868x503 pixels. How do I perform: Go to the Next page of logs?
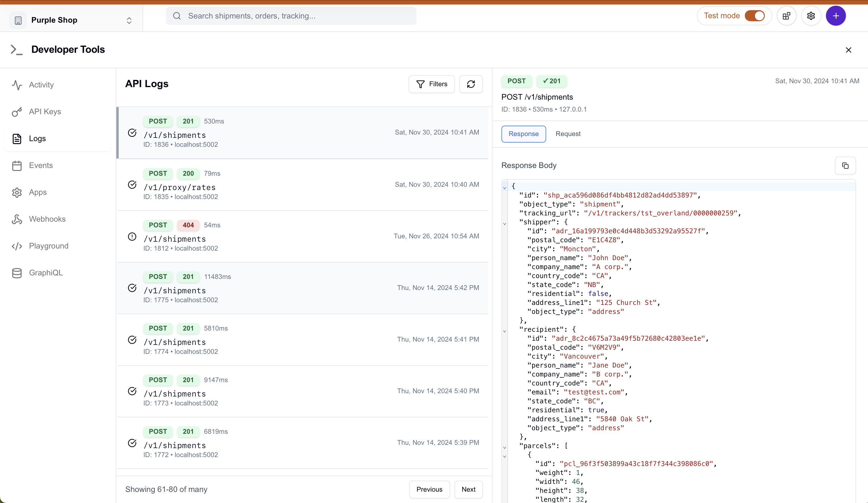[468, 489]
